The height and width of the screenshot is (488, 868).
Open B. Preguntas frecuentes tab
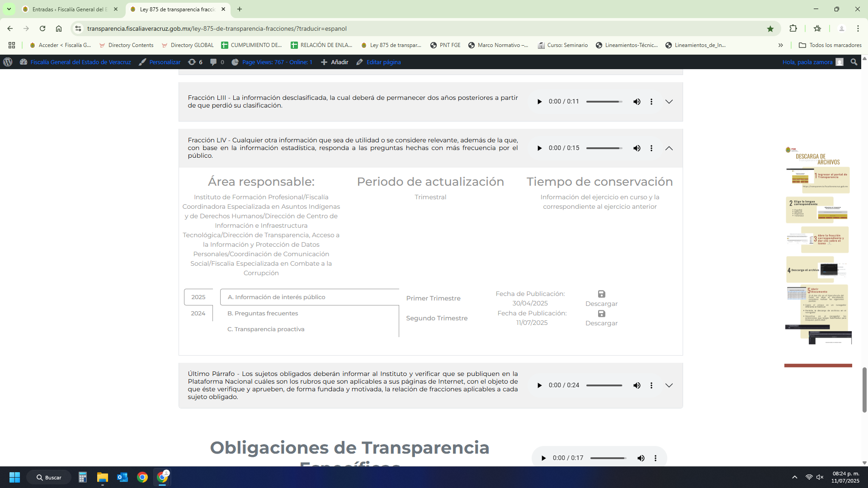(x=263, y=313)
